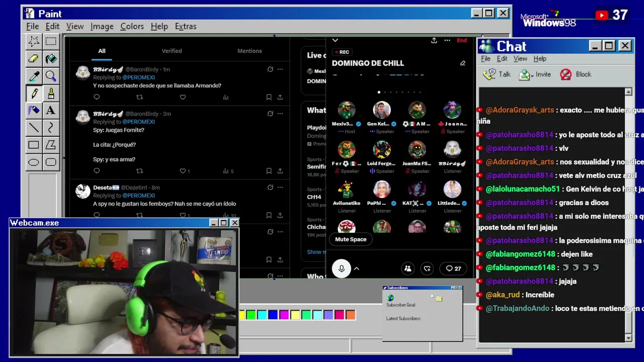
Task: Open the Space guests people icon
Action: tap(408, 268)
